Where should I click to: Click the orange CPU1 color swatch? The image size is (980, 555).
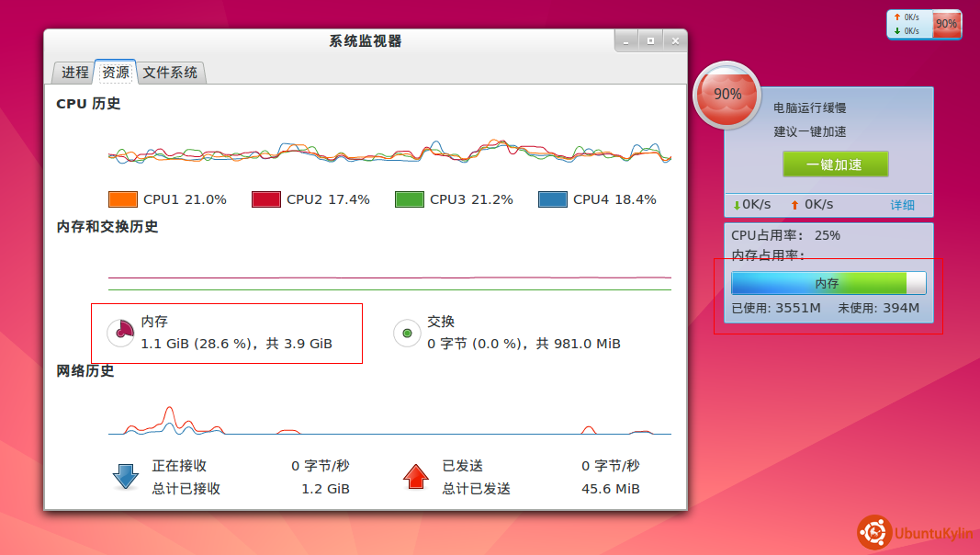[x=122, y=199]
